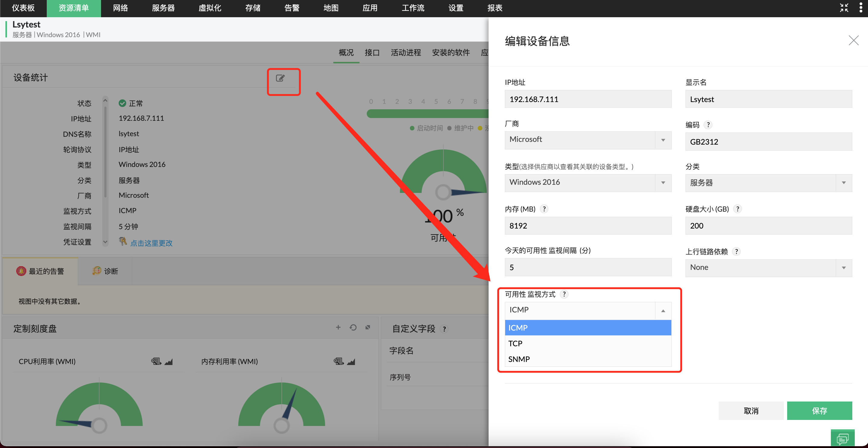This screenshot has width=868, height=448.
Task: Open CPU utilization threshold settings icon
Action: coord(156,361)
